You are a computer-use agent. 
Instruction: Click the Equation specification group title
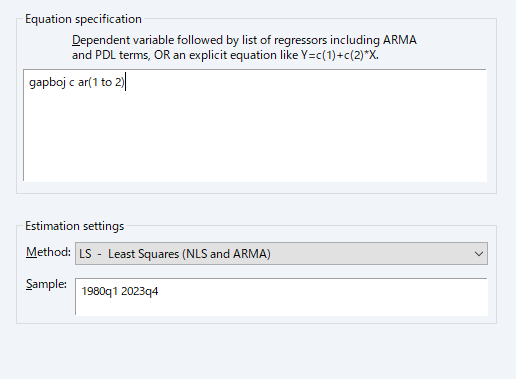83,19
